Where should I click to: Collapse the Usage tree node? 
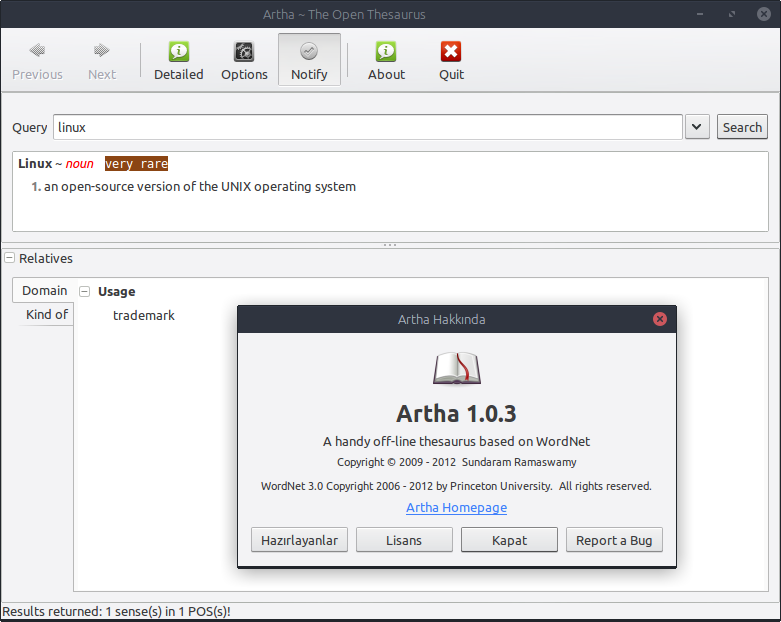[85, 291]
